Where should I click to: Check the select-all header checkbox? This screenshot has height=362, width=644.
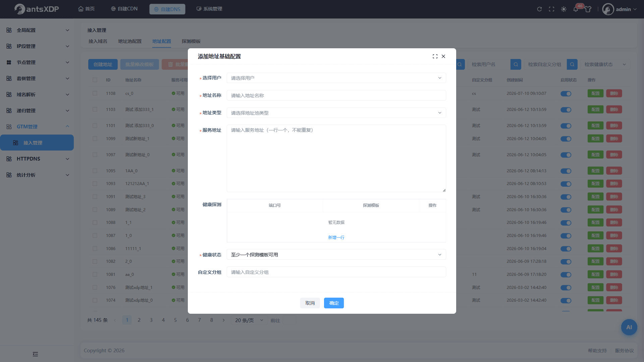(95, 80)
